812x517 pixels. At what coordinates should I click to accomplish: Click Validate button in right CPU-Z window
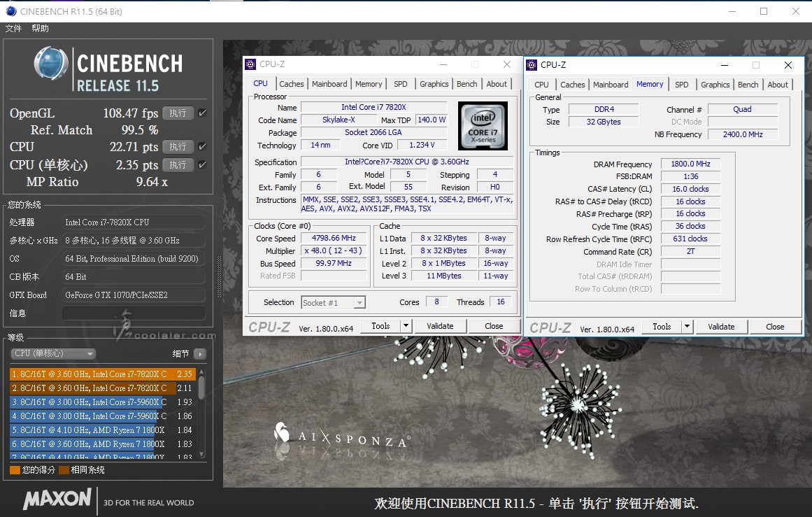(721, 327)
